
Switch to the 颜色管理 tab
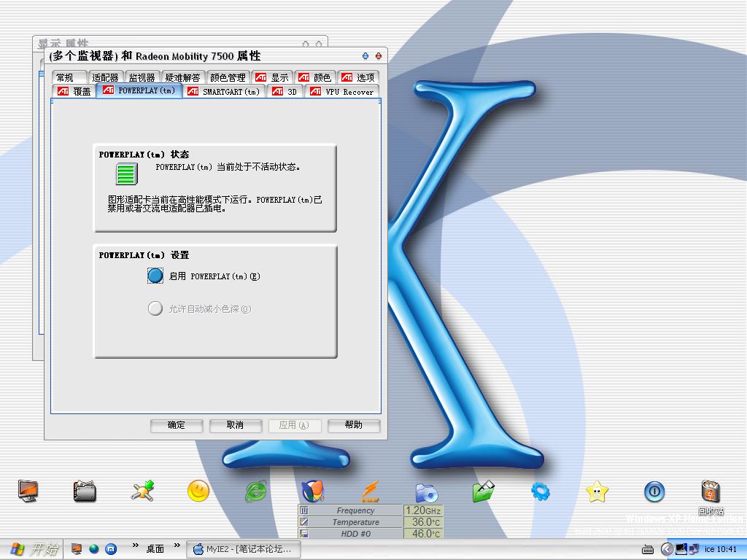coord(228,77)
